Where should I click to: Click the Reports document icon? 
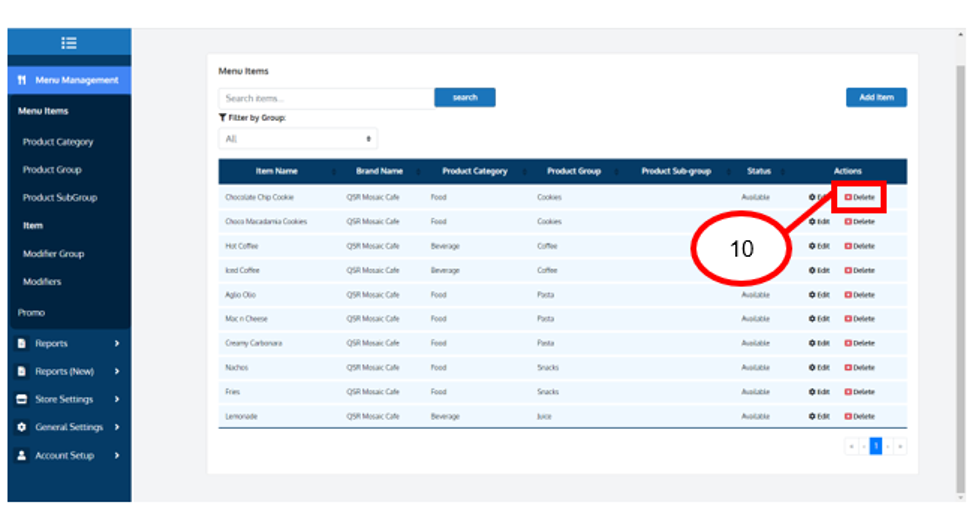click(22, 343)
